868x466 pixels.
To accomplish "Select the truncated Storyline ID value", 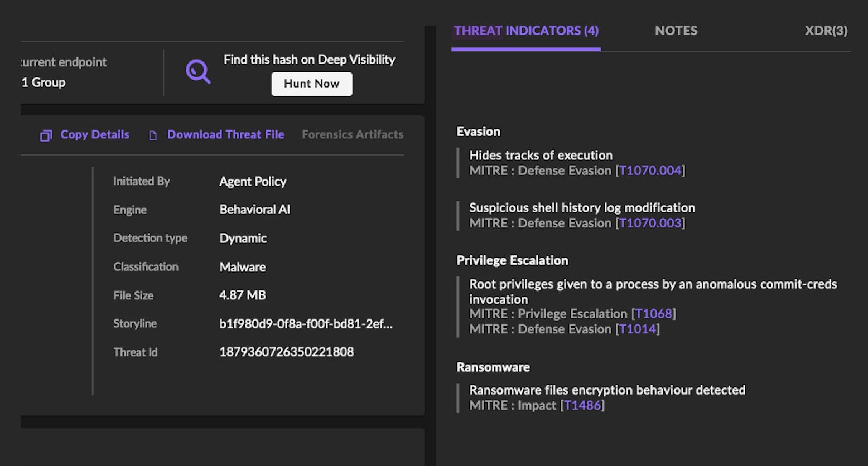I will click(306, 324).
